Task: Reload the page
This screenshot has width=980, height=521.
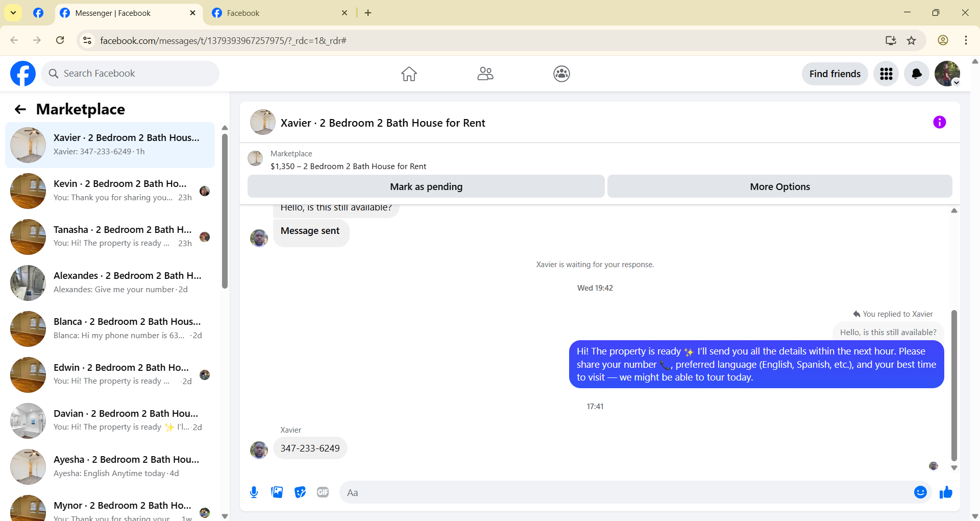Action: point(60,40)
